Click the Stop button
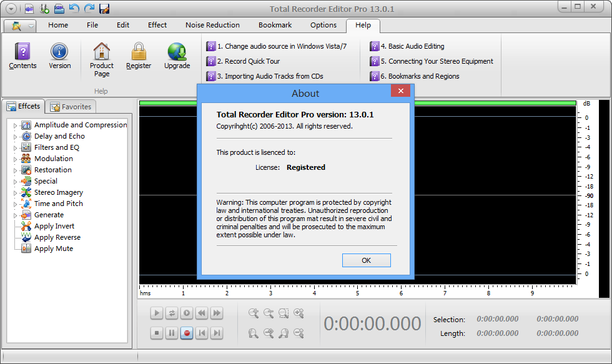The image size is (612, 364). tap(157, 333)
